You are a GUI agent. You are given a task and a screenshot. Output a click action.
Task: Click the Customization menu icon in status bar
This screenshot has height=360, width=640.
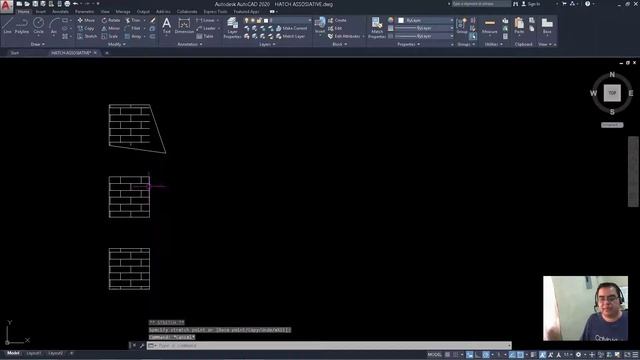coord(635,355)
